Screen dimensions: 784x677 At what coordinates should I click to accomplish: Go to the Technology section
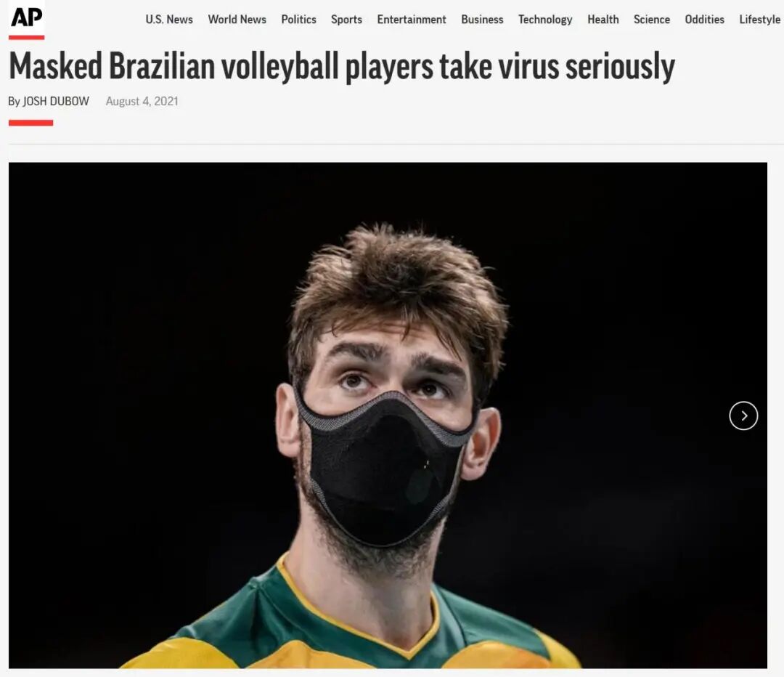click(x=545, y=20)
